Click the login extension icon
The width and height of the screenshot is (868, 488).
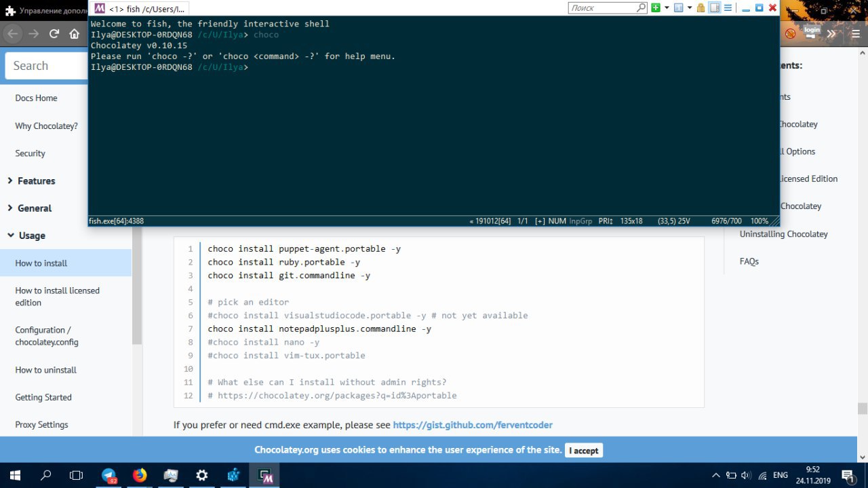[812, 33]
